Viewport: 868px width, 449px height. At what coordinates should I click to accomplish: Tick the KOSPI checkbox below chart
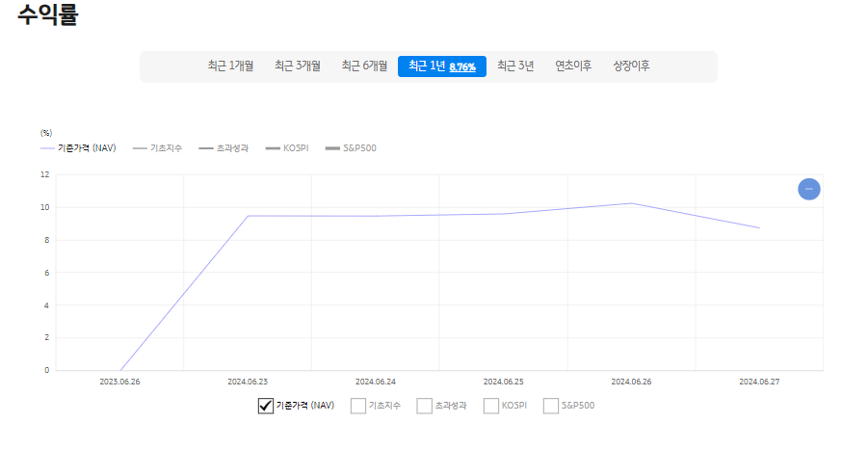pyautogui.click(x=491, y=406)
